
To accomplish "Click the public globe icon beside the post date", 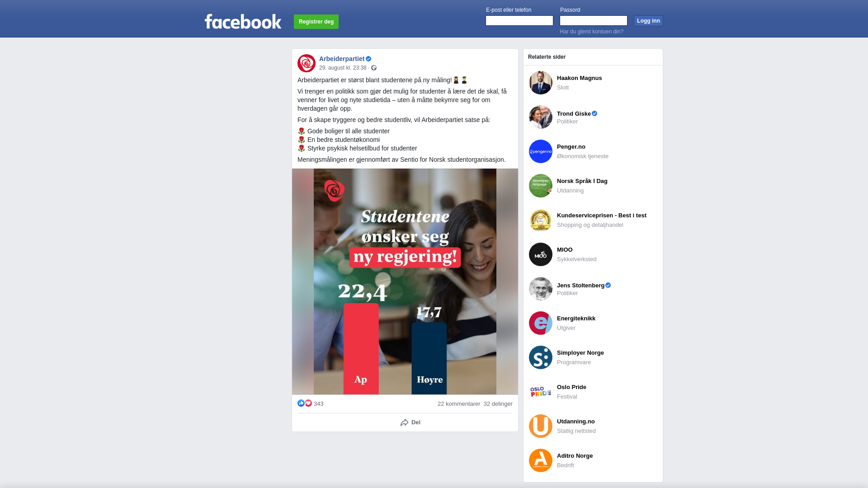I will 374,68.
